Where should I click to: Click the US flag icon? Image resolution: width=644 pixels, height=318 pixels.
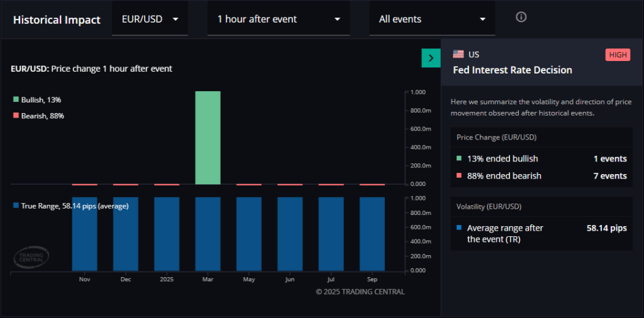[x=458, y=55]
